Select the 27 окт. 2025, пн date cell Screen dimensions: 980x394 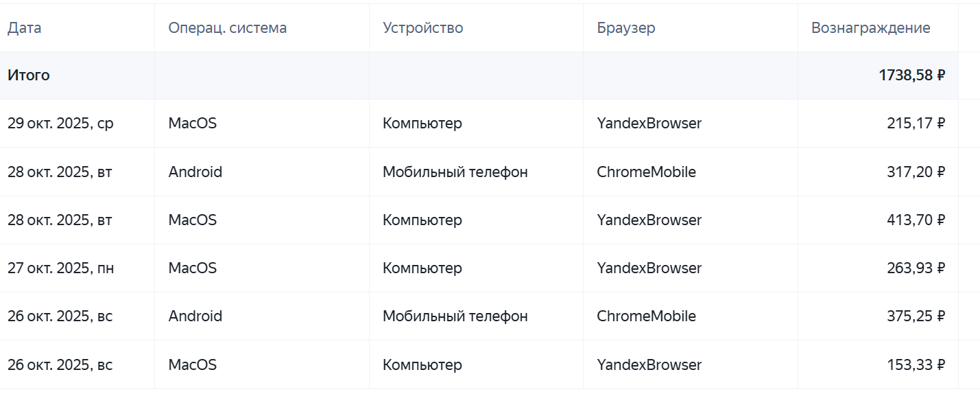pyautogui.click(x=60, y=268)
